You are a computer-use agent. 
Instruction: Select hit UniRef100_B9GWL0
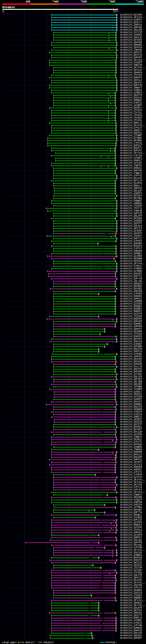click(x=131, y=515)
